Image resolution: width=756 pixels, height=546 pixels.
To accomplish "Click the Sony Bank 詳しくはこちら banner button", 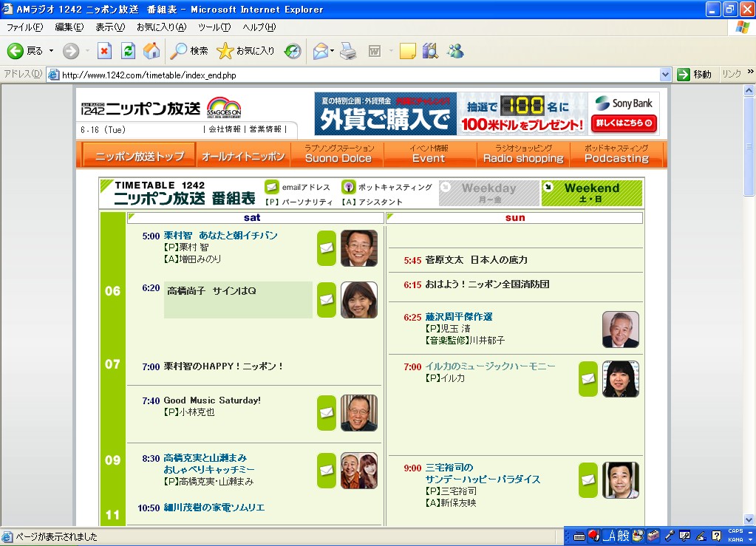I will coord(624,123).
